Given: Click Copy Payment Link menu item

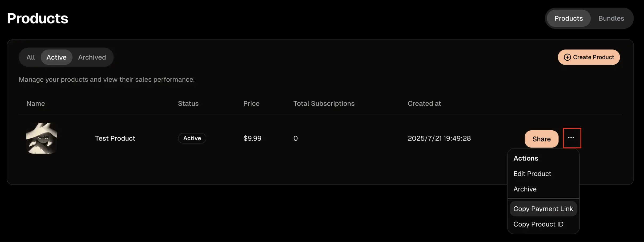Looking at the screenshot, I should click(543, 209).
